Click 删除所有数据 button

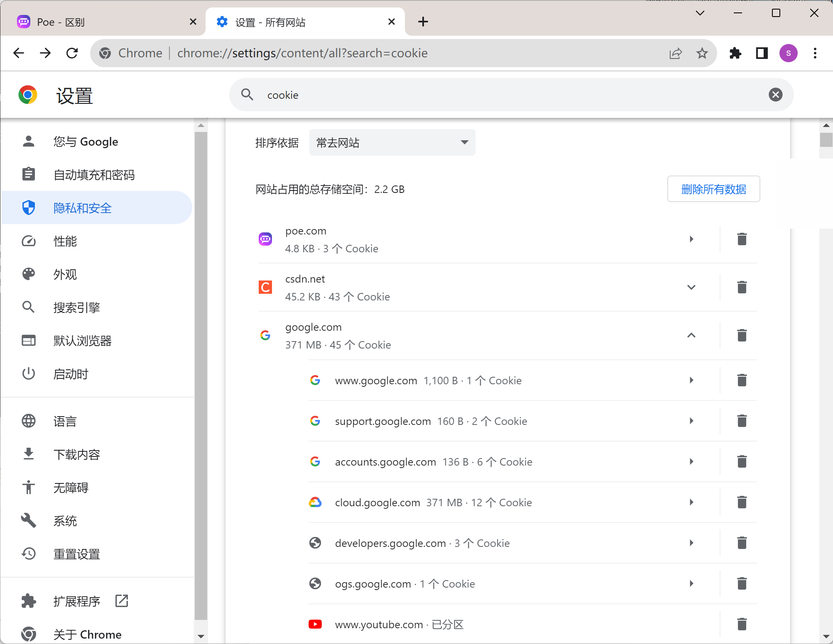(x=713, y=189)
